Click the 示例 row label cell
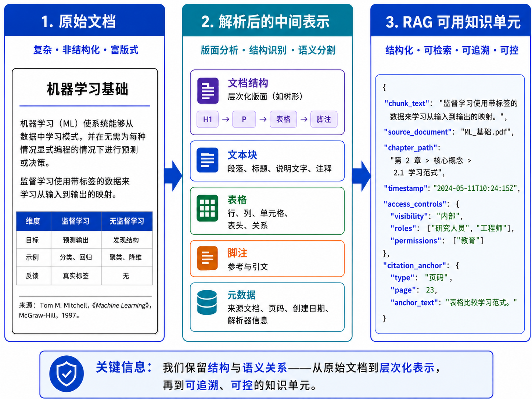 point(33,257)
